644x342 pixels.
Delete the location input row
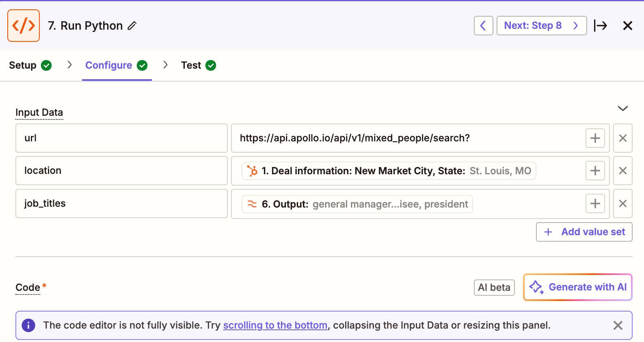pyautogui.click(x=622, y=171)
